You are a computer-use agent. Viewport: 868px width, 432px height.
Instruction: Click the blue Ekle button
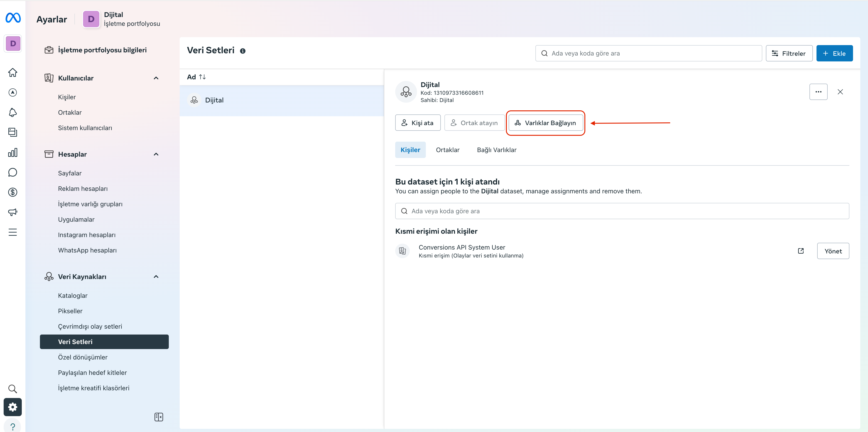pyautogui.click(x=834, y=53)
